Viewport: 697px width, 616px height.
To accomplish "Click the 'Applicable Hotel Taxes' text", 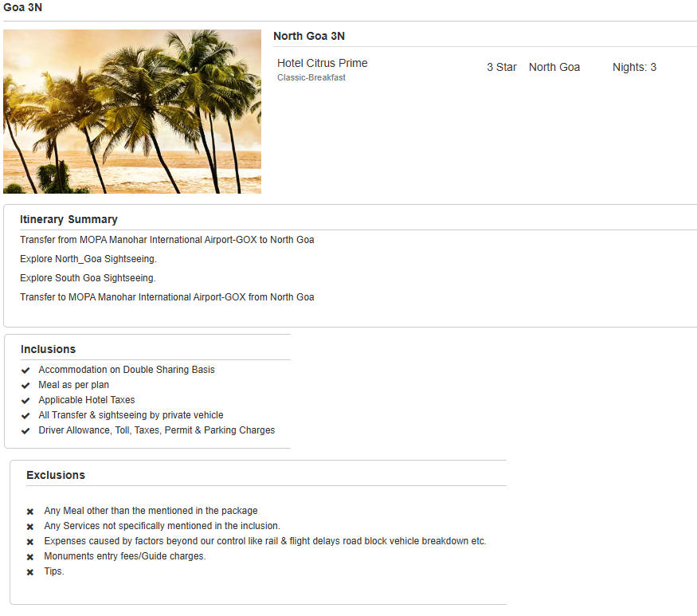I will (x=87, y=400).
